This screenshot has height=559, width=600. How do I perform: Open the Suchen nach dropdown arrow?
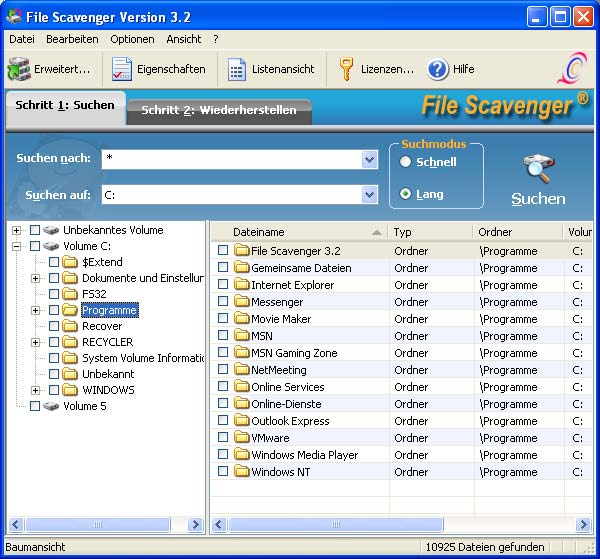369,159
